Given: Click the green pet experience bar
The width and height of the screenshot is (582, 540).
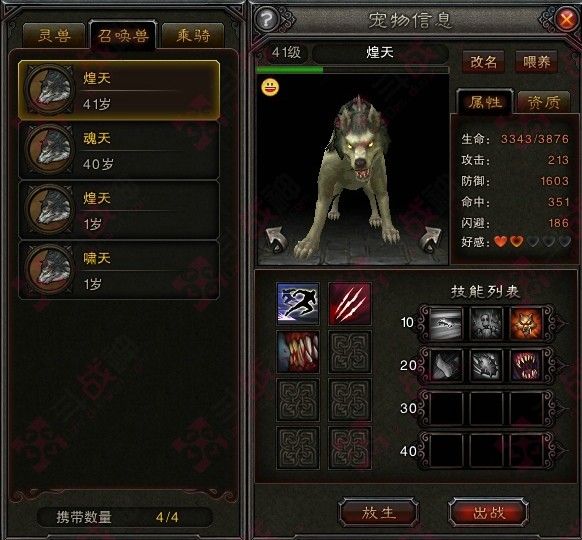Looking at the screenshot, I should (x=352, y=70).
